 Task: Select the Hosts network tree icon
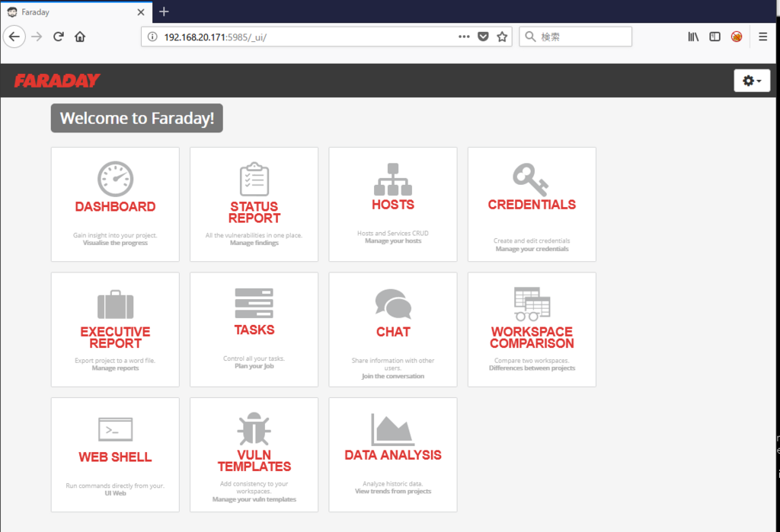[x=393, y=179]
